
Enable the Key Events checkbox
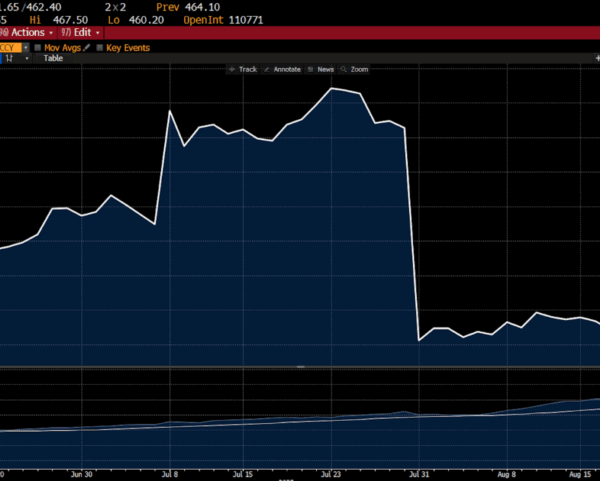click(x=99, y=47)
